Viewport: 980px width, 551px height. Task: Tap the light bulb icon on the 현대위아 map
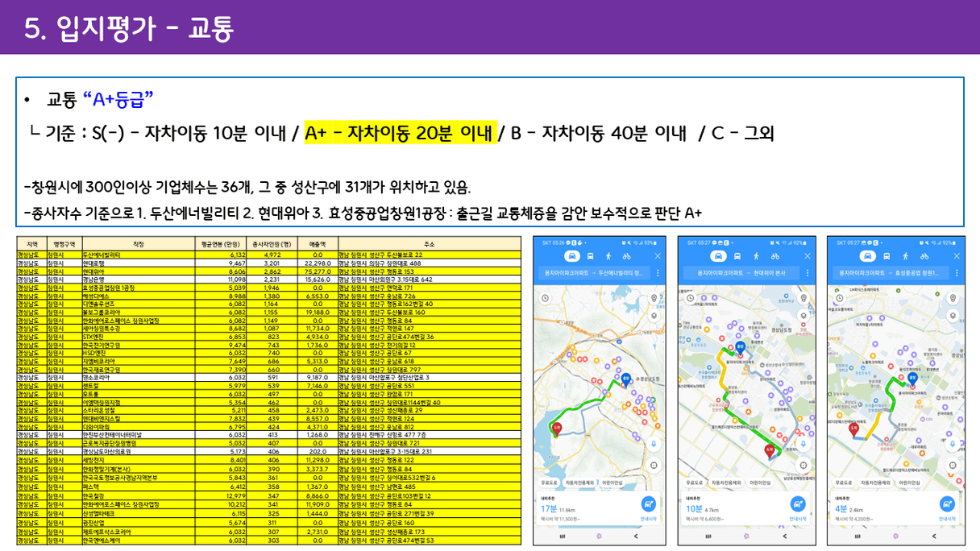[804, 296]
